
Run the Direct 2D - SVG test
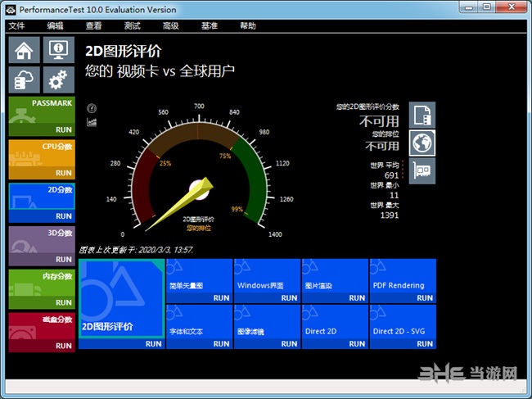pyautogui.click(x=403, y=343)
